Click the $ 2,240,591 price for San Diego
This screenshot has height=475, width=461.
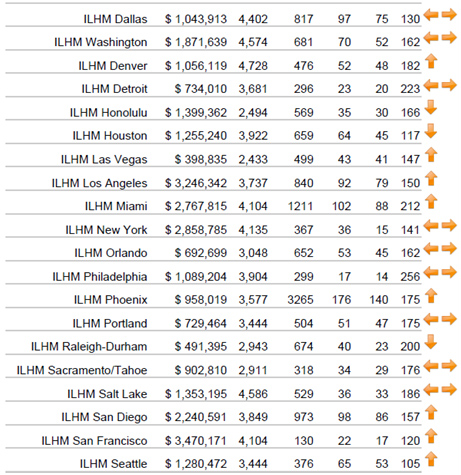196,417
